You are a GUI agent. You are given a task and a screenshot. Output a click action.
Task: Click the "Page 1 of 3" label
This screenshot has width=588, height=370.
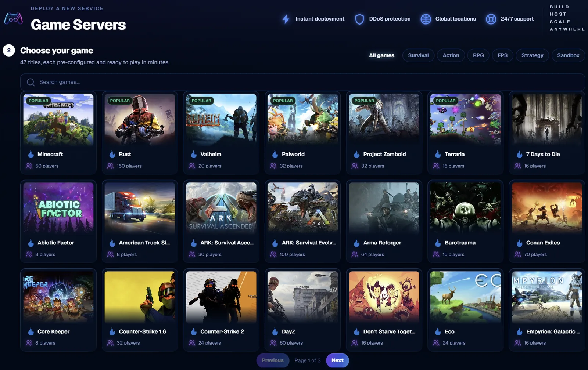pos(308,360)
